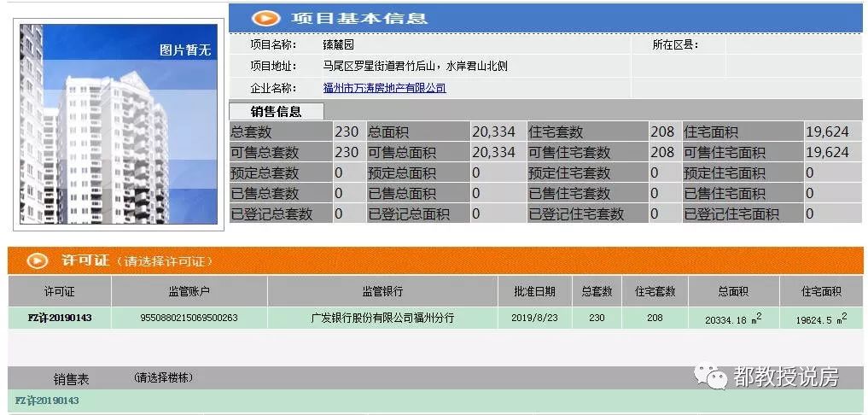Click the 总面积 column header in permit table
The height and width of the screenshot is (415, 868).
point(733,291)
